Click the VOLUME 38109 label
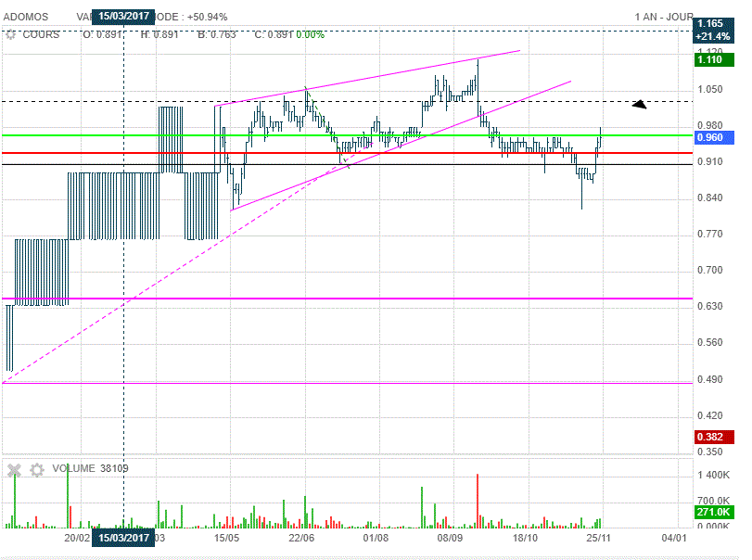 (x=90, y=468)
